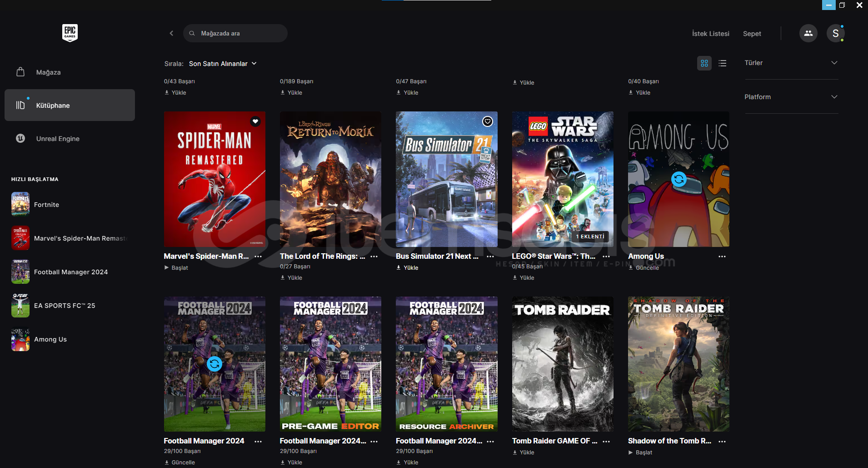This screenshot has width=868, height=468.
Task: Open more options for Football Manager 2024
Action: (258, 441)
